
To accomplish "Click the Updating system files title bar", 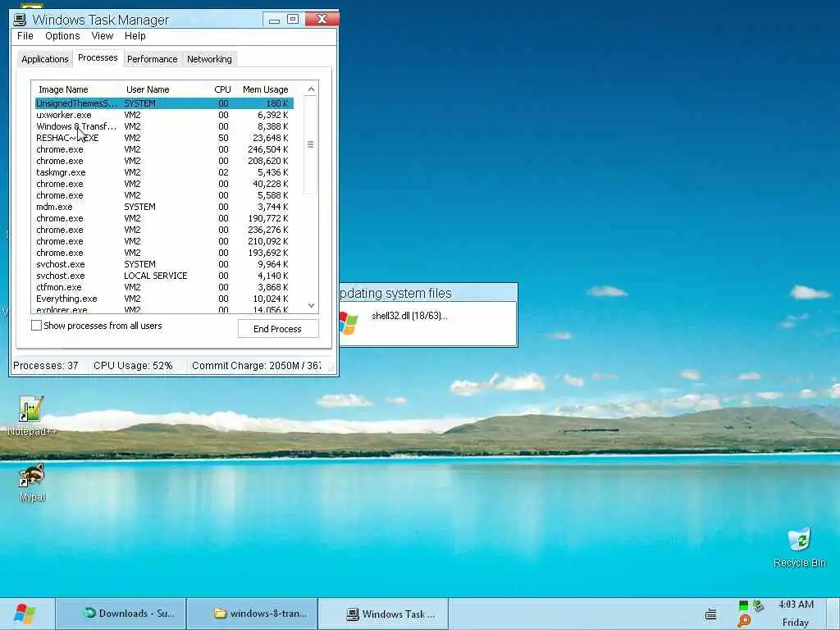I will (428, 293).
